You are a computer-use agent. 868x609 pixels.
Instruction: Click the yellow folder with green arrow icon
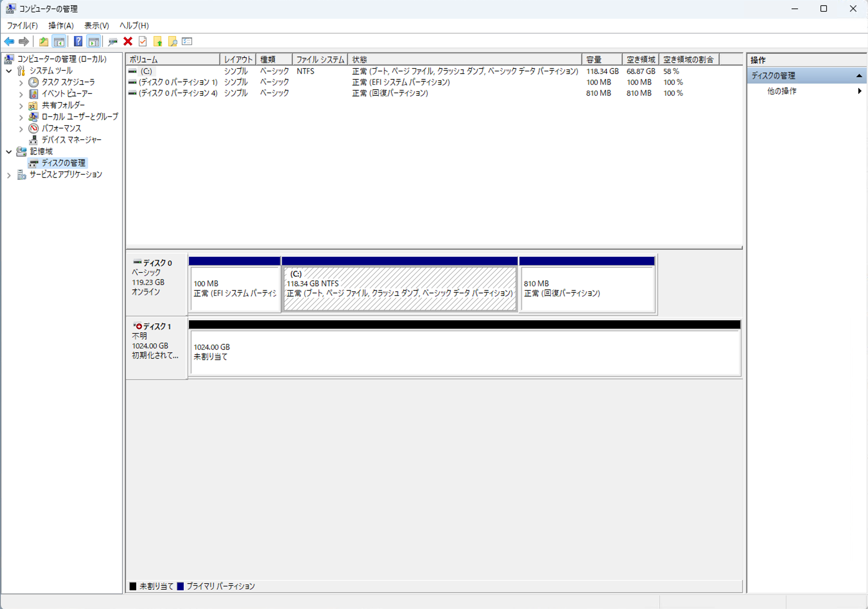coord(158,42)
